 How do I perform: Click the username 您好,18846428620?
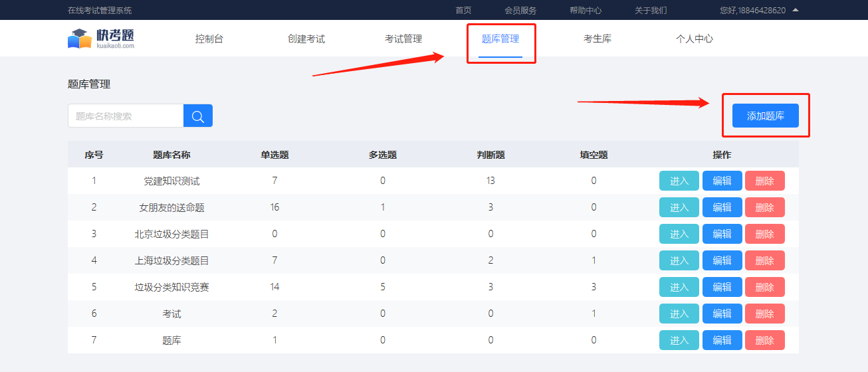click(752, 10)
